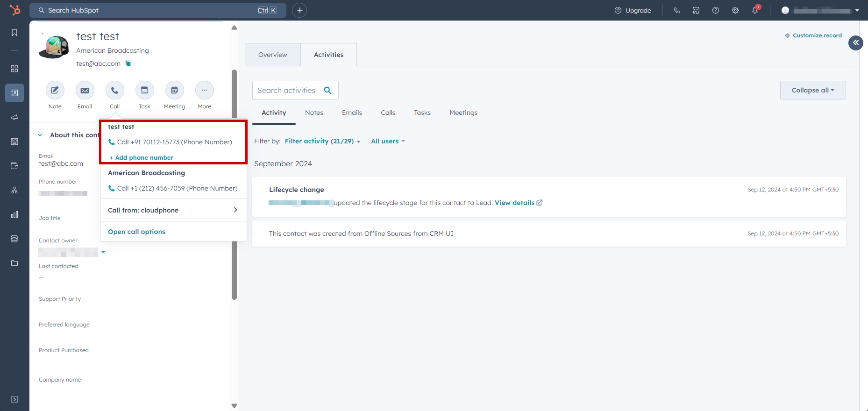
Task: Collapse the About this contact section
Action: point(40,135)
